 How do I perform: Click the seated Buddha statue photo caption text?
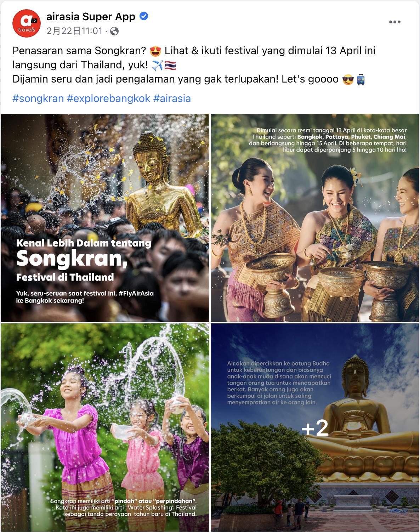tap(279, 383)
